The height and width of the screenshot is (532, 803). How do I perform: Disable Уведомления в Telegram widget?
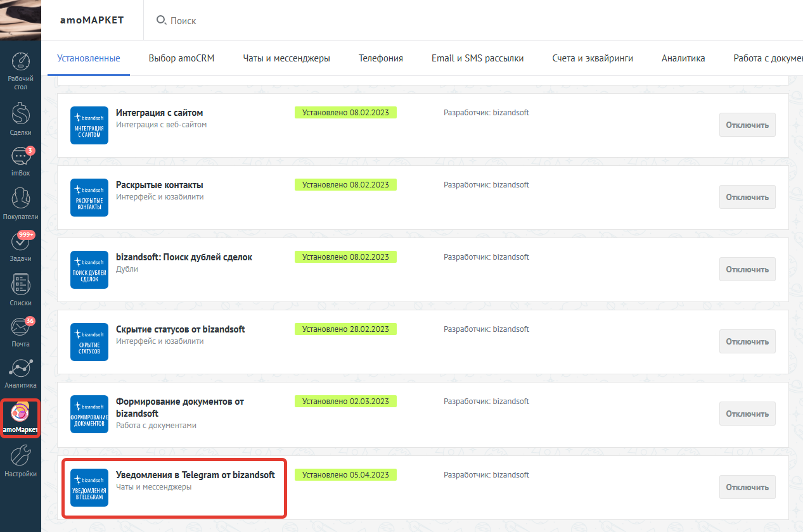747,487
